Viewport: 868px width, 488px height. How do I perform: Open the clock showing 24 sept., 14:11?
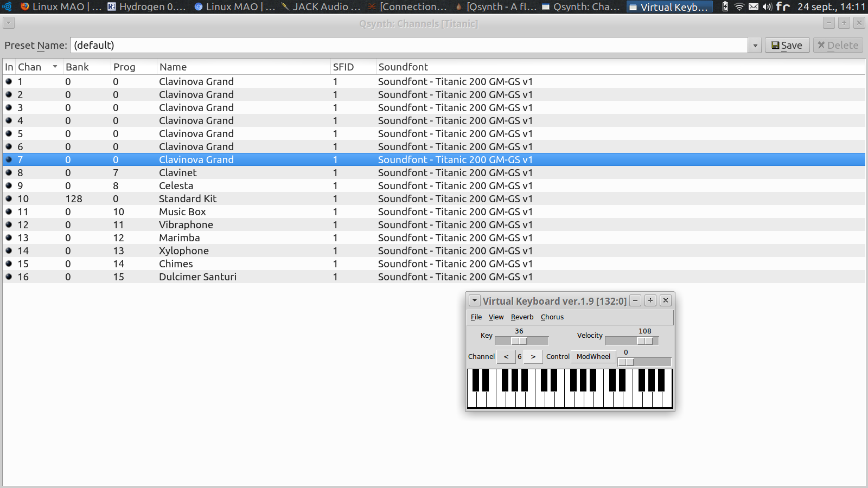click(x=831, y=7)
